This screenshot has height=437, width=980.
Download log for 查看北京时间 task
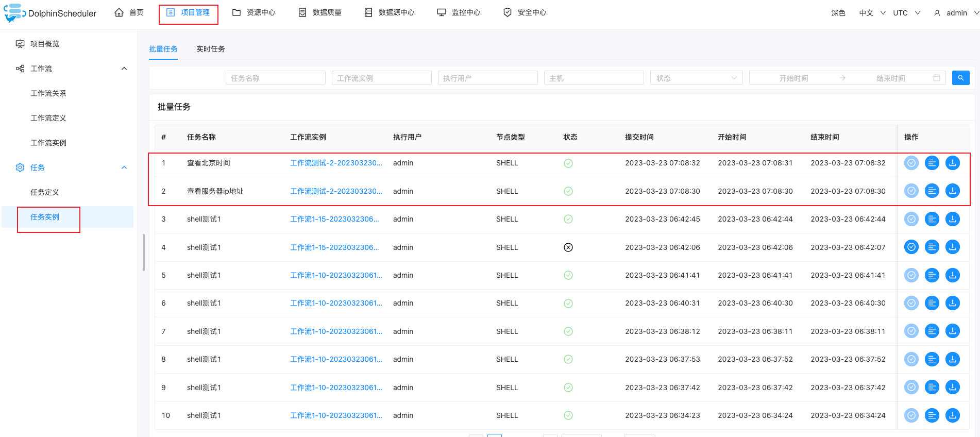click(953, 163)
